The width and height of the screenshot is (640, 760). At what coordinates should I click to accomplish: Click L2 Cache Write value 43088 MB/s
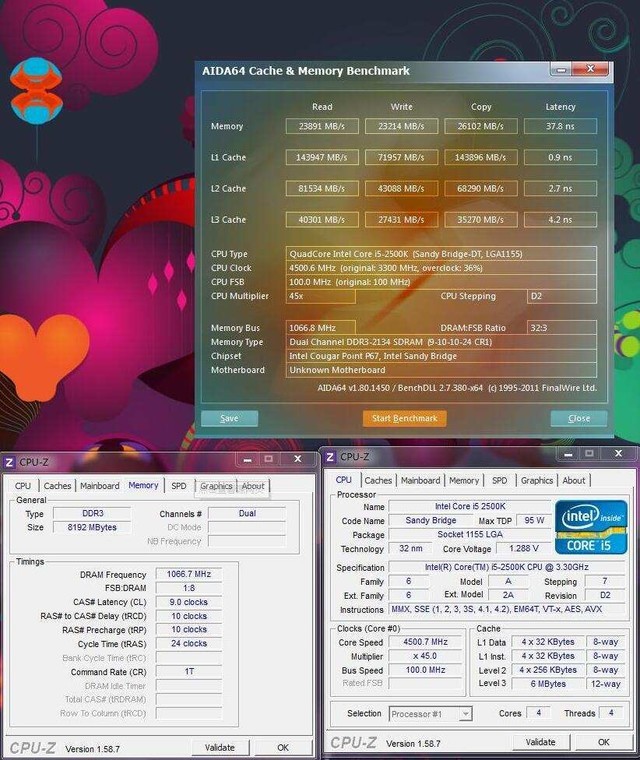click(401, 189)
